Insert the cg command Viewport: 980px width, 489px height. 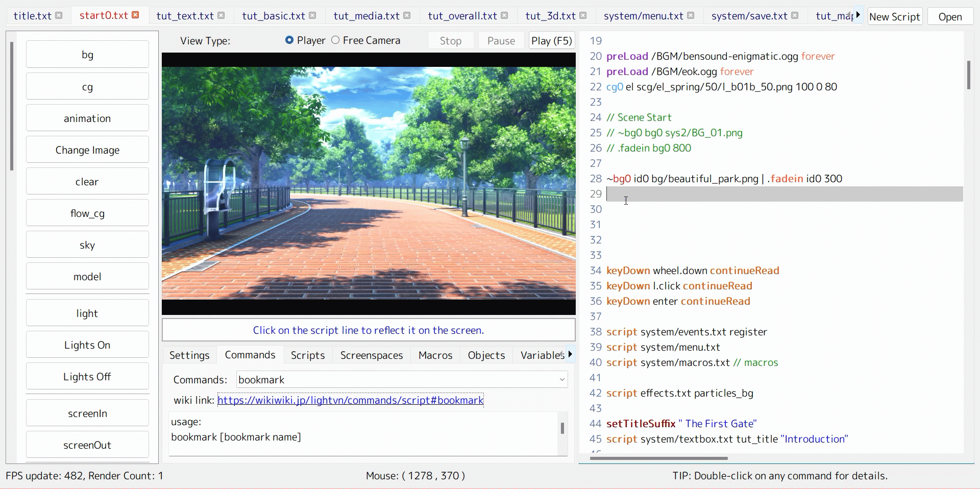87,86
